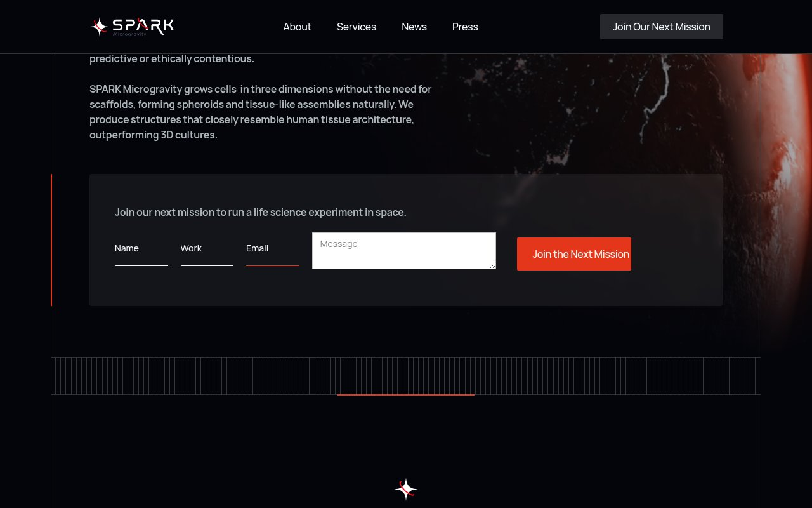Click the SPARK Microgravity logo in header
The image size is (812, 508).
coord(131,27)
